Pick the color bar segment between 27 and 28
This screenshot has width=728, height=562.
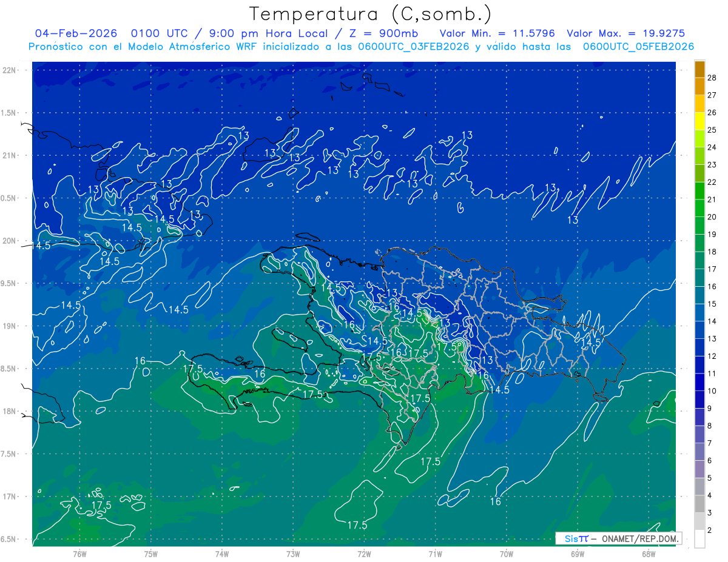pyautogui.click(x=700, y=87)
